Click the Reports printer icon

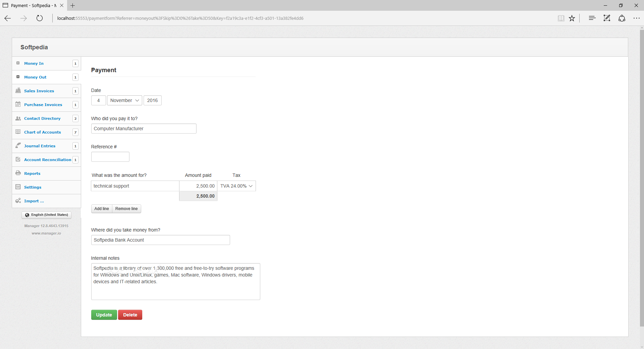tap(18, 173)
